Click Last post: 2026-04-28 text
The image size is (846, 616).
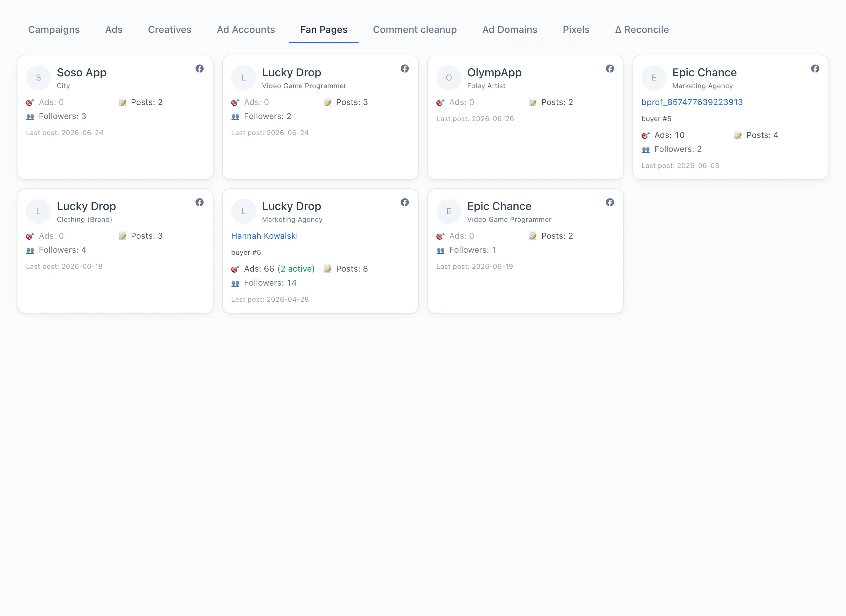pyautogui.click(x=270, y=299)
